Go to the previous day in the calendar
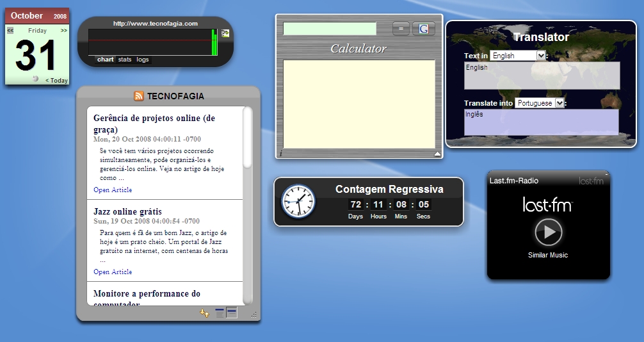The height and width of the screenshot is (342, 644). click(10, 30)
